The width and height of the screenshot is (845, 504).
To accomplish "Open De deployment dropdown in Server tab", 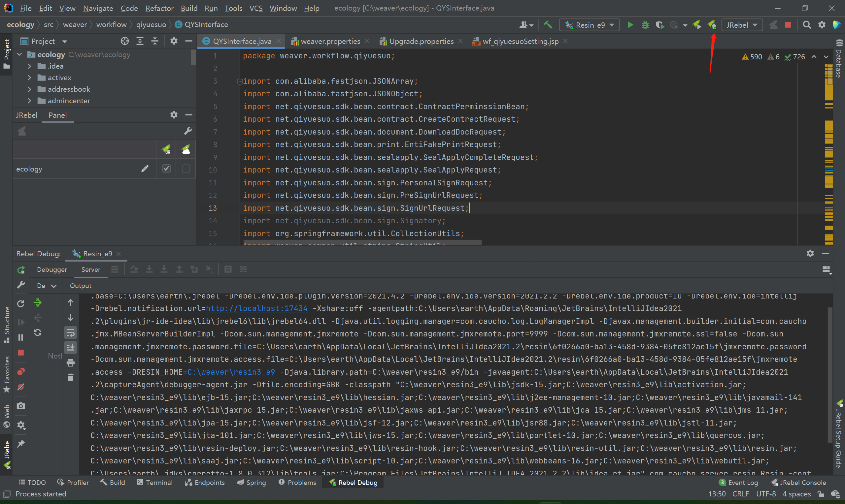I will pos(47,286).
